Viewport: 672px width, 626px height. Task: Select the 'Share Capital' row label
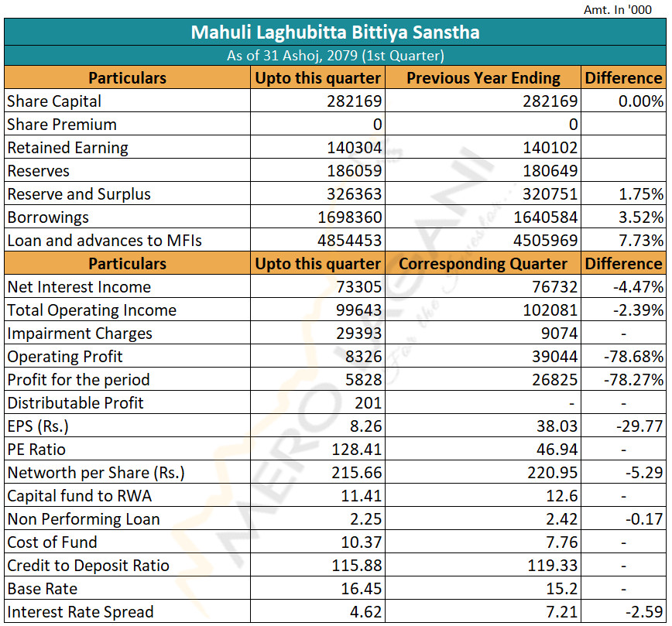pyautogui.click(x=54, y=101)
